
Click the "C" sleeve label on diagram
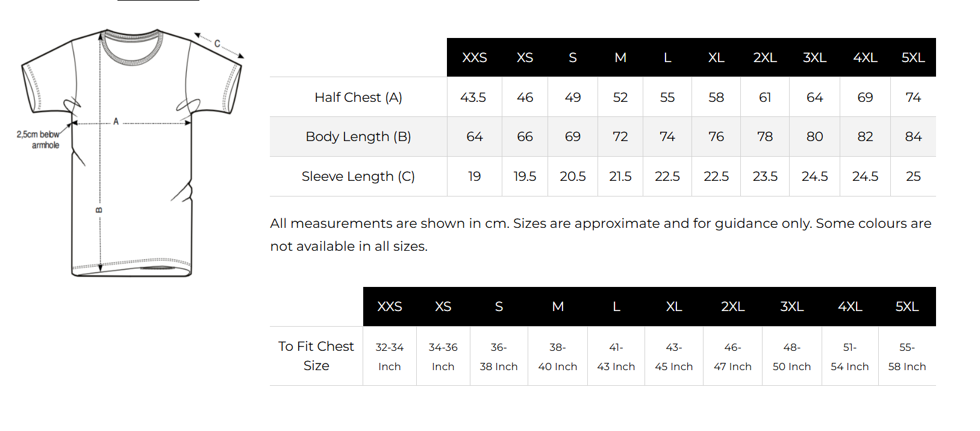point(217,43)
